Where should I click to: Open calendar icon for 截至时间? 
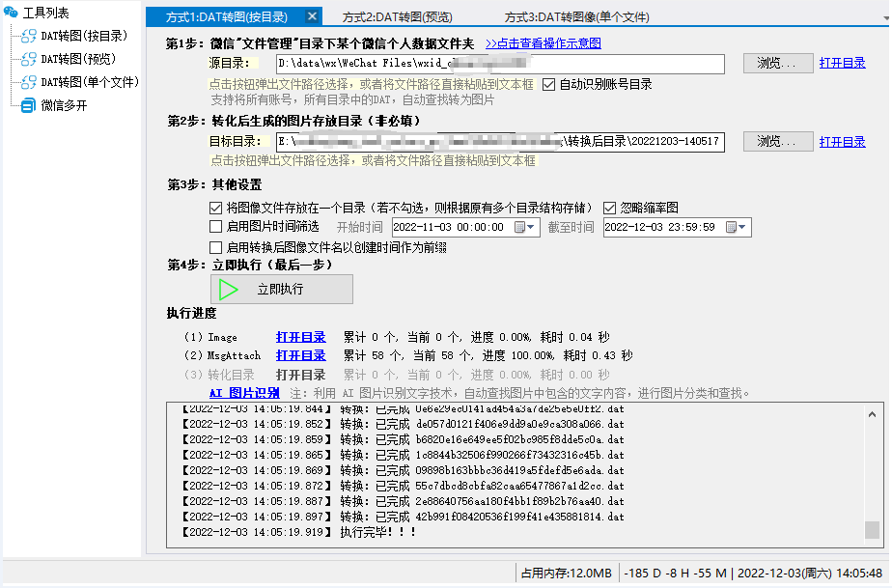point(731,227)
